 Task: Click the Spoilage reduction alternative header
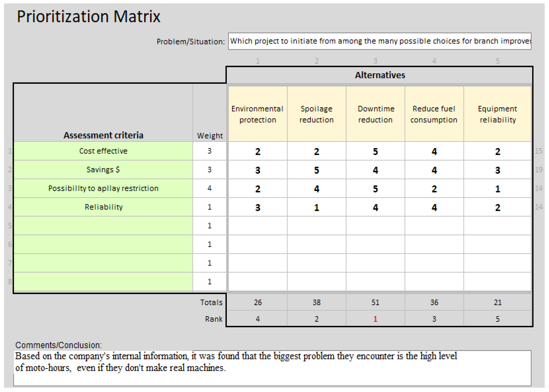[316, 114]
